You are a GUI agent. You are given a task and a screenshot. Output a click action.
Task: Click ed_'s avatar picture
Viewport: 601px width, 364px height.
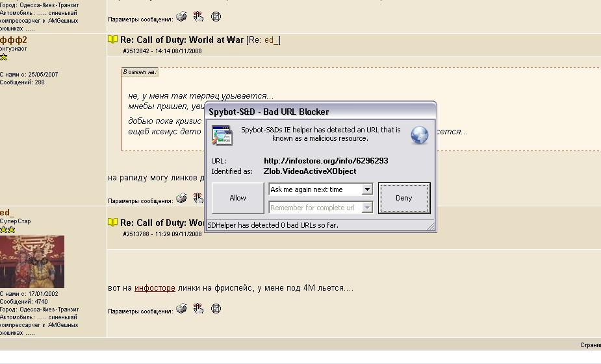click(x=32, y=261)
